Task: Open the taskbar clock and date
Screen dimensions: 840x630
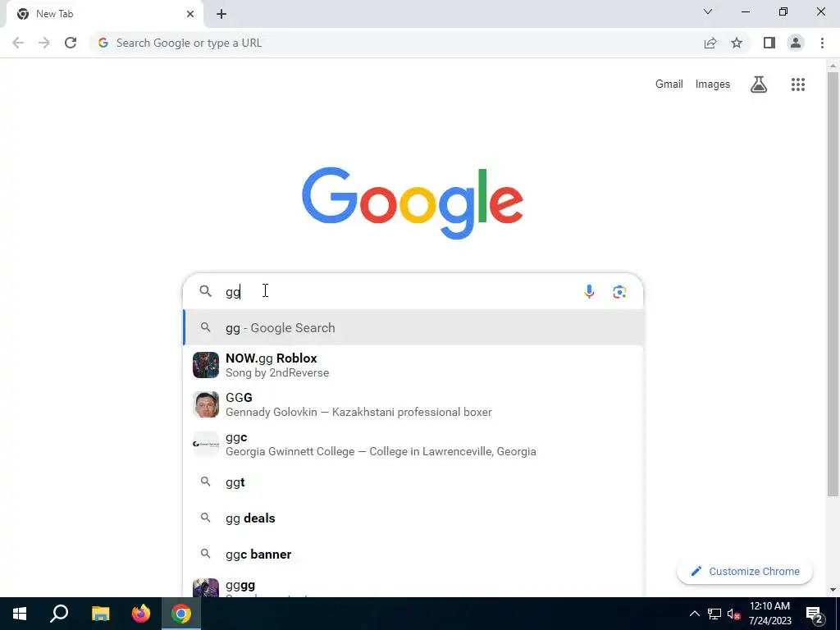Action: pyautogui.click(x=769, y=614)
